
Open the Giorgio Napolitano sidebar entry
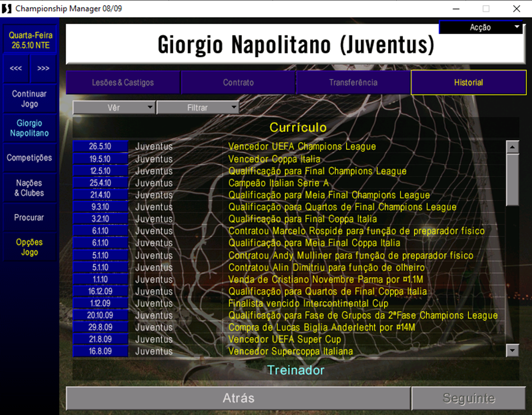click(29, 128)
